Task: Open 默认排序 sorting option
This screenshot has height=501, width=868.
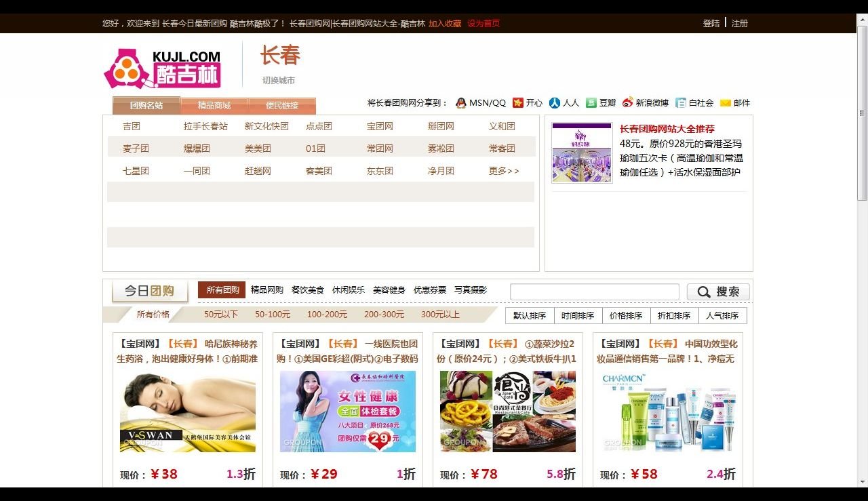Action: (x=530, y=315)
